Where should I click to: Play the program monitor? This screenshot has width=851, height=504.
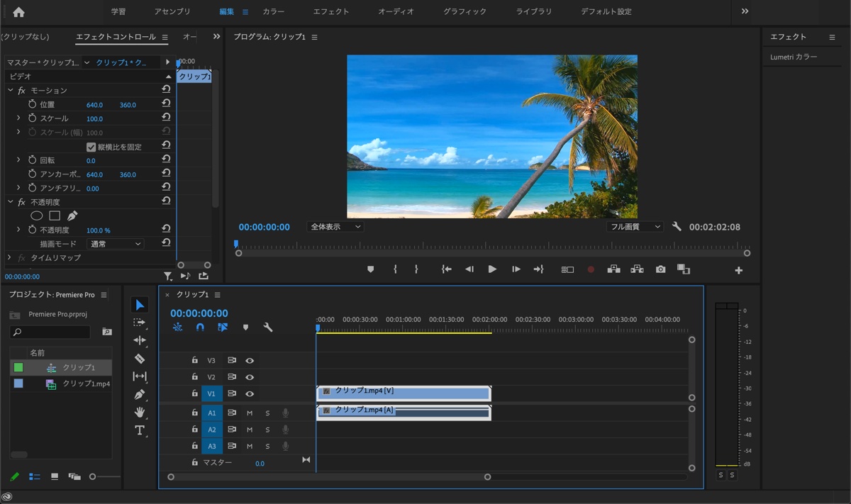(492, 269)
